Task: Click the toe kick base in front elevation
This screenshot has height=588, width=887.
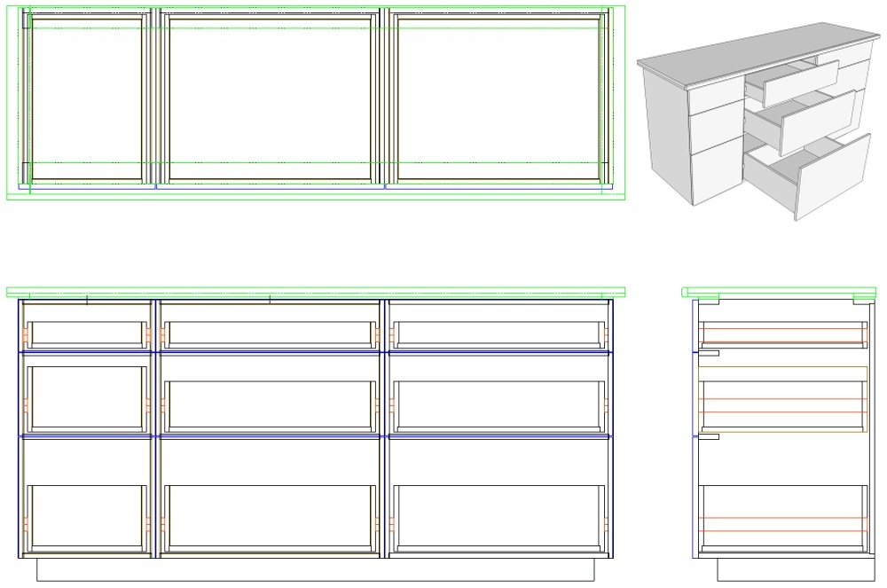Action: point(315,569)
